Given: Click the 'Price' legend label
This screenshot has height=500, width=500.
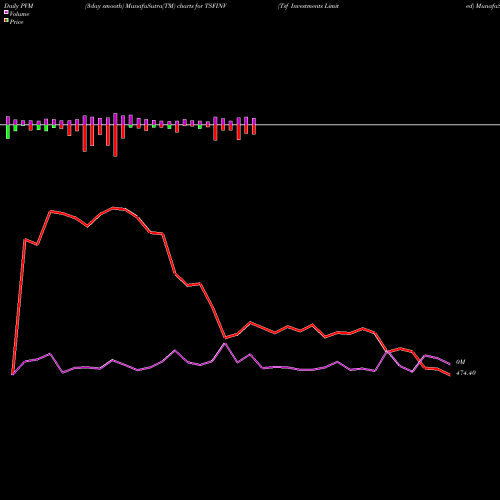Looking at the screenshot, I should [17, 22].
